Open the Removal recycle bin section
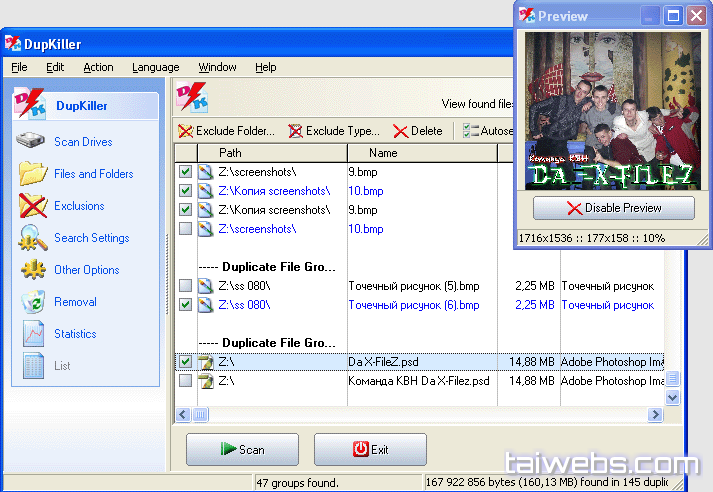The height and width of the screenshot is (492, 713). pyautogui.click(x=33, y=302)
